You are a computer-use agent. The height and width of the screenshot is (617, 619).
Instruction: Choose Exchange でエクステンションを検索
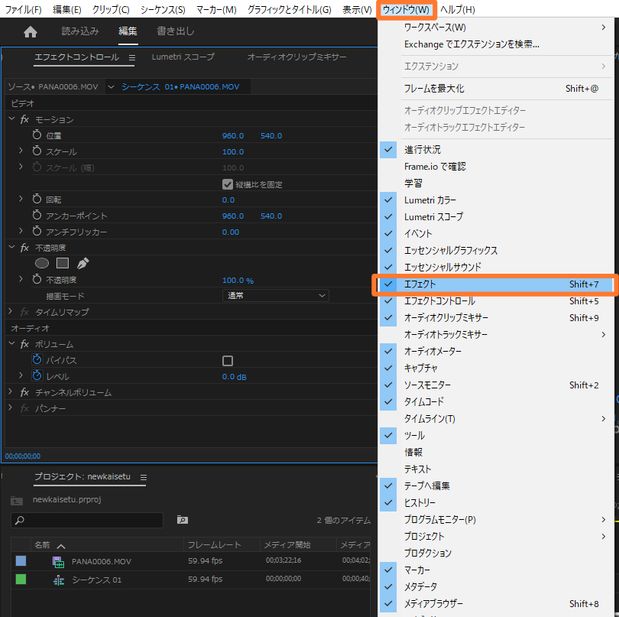496,44
